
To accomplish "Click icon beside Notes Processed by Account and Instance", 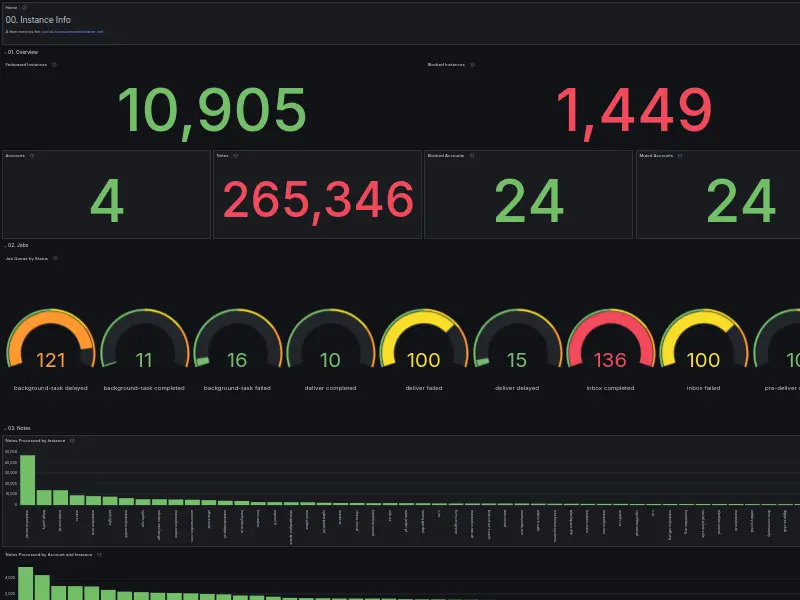I will click(x=99, y=554).
